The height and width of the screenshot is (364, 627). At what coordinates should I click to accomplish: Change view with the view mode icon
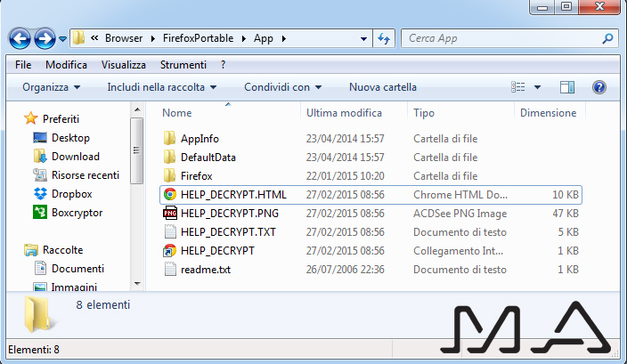(518, 87)
